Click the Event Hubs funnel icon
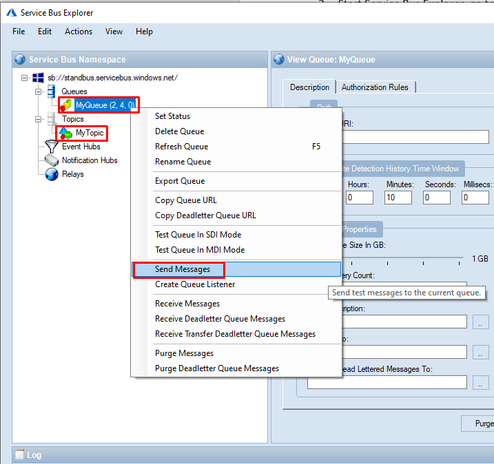The height and width of the screenshot is (464, 494). 51,147
